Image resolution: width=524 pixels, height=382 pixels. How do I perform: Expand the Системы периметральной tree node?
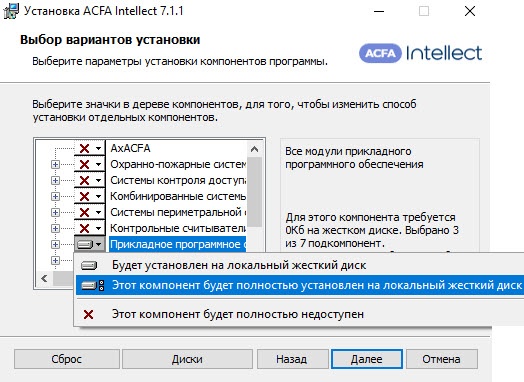tap(55, 213)
